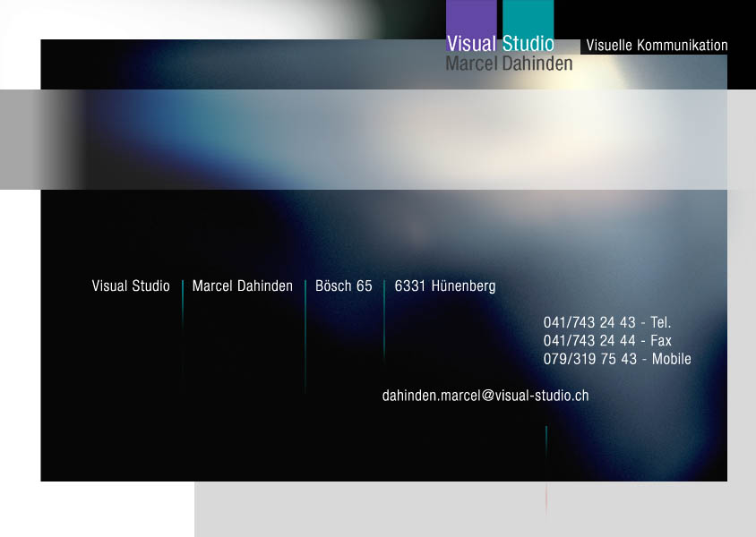Click the Visuelle Kommunikation label
This screenshot has width=756, height=537.
coord(657,46)
